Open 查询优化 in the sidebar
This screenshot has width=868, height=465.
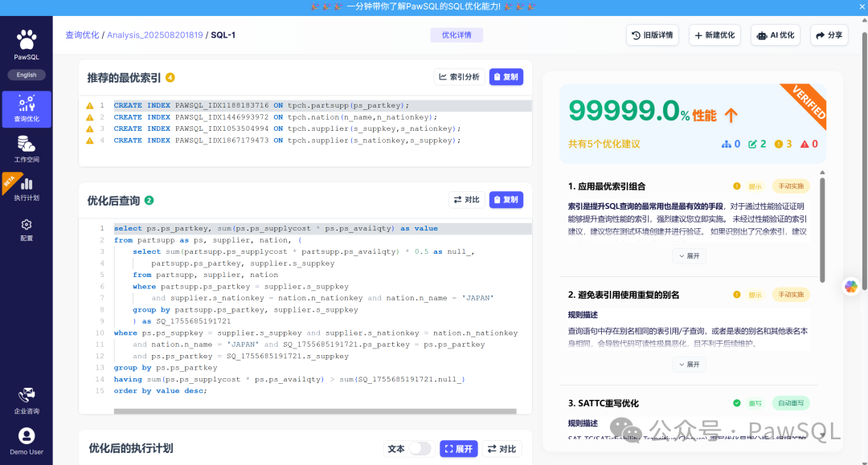pos(27,109)
